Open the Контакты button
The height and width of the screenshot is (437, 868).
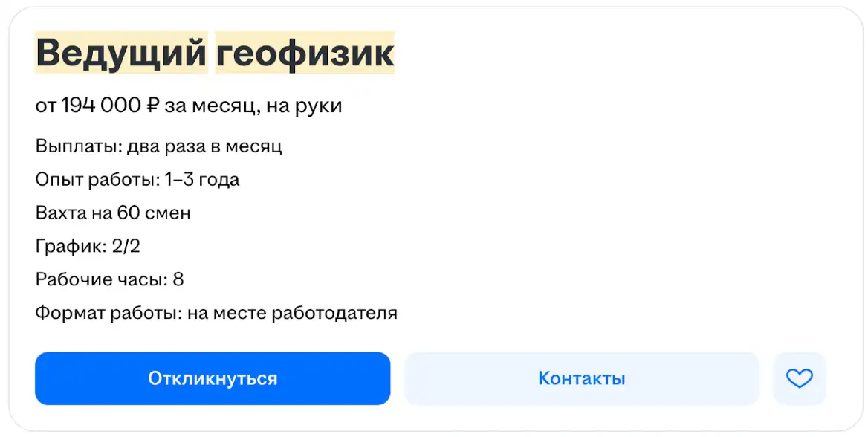click(x=581, y=378)
